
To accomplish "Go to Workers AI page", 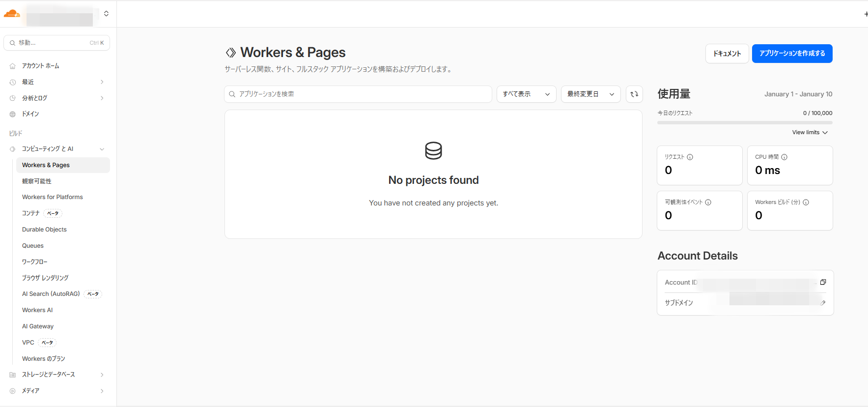I will [x=37, y=310].
